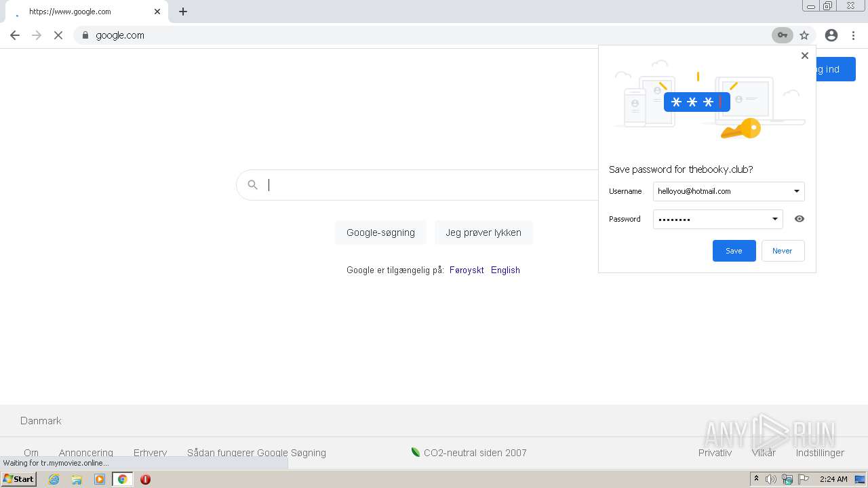Open the Om footer link
The height and width of the screenshot is (488, 868).
tap(31, 453)
